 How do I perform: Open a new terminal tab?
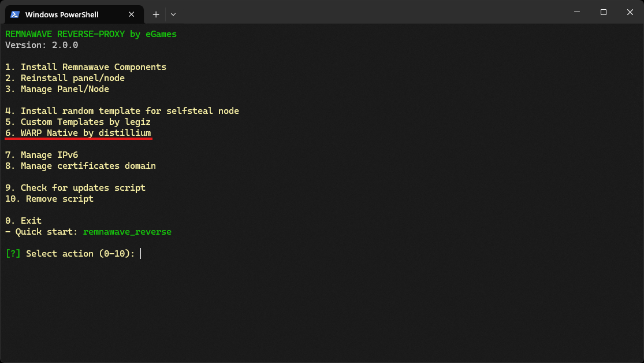(x=156, y=14)
